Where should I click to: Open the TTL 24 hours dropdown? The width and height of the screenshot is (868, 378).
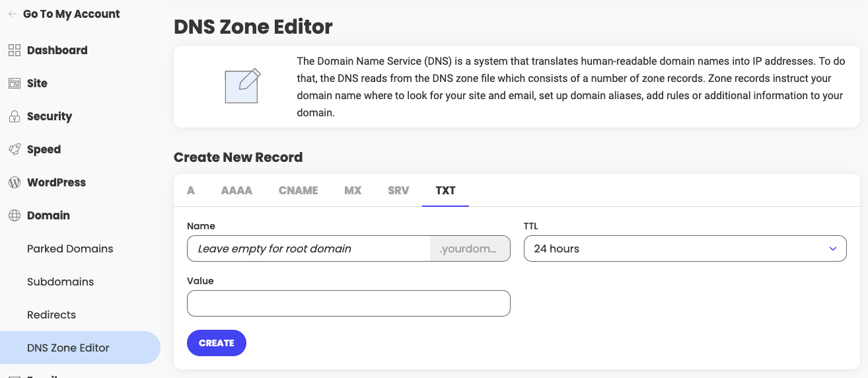click(x=685, y=248)
